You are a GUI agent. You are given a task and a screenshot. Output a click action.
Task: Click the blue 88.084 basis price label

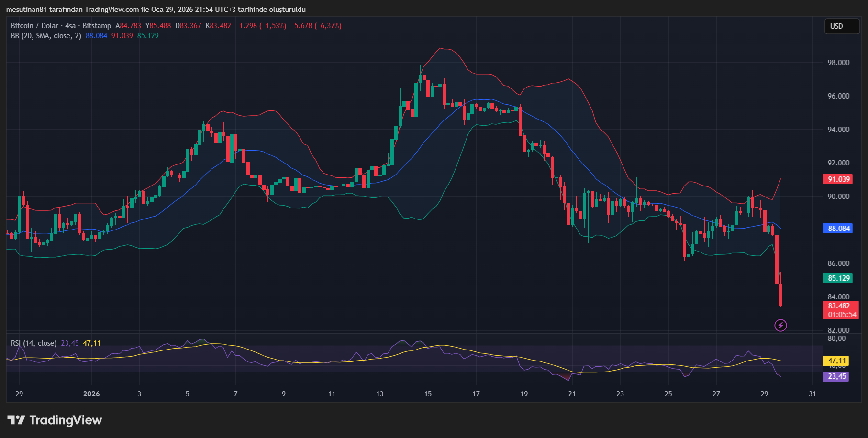click(838, 229)
